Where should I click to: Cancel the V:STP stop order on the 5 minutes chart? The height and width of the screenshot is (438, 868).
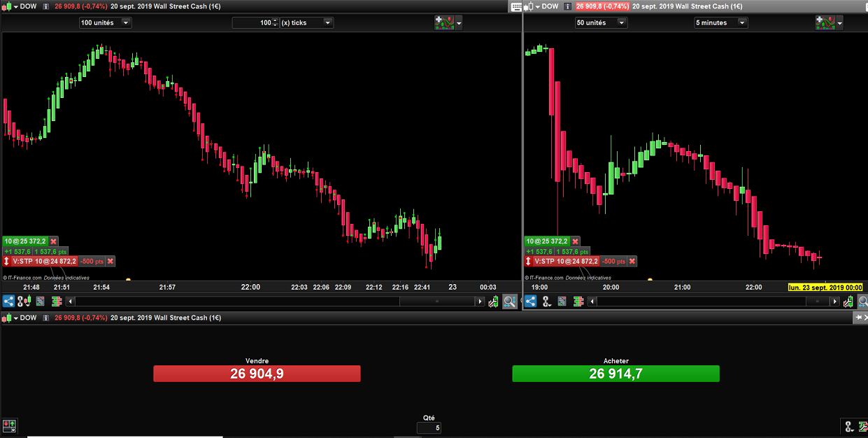pos(632,261)
